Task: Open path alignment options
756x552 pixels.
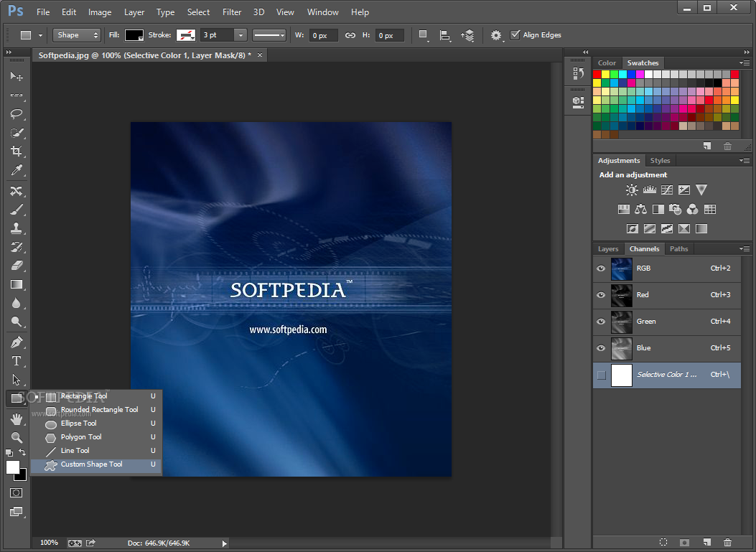Action: 446,35
